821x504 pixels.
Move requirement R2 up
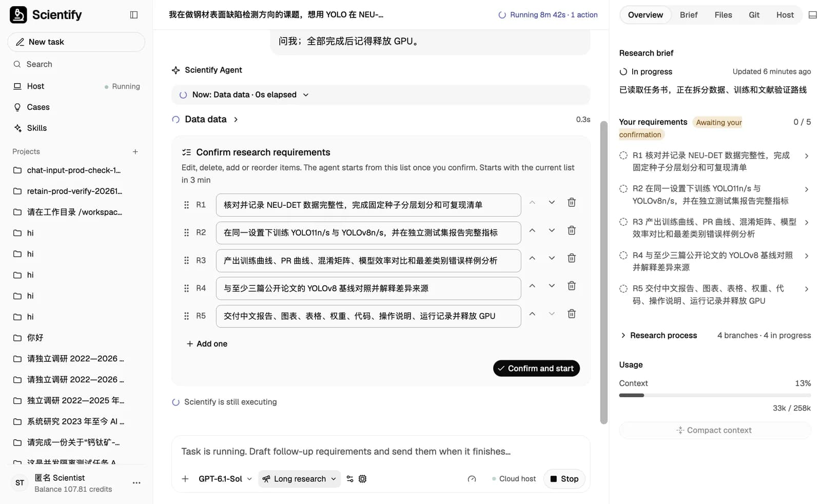tap(532, 230)
